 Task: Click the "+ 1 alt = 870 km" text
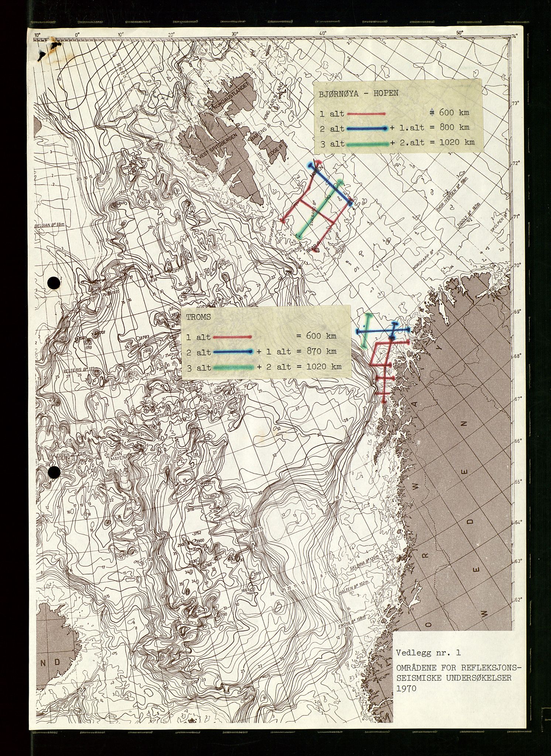[x=297, y=351]
